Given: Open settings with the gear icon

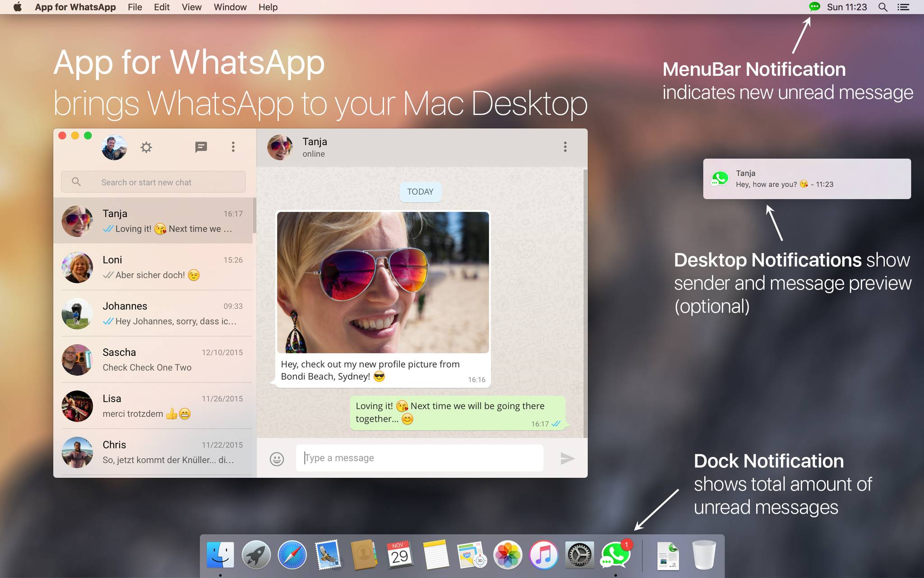Looking at the screenshot, I should [146, 147].
